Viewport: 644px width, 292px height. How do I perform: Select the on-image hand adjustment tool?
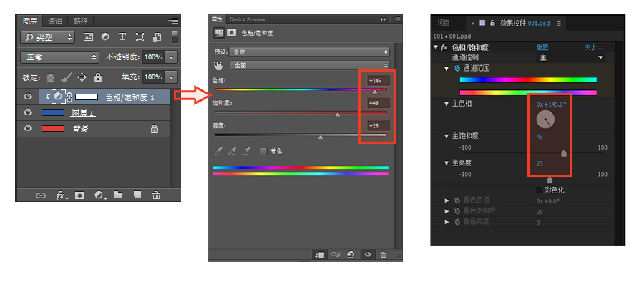point(218,64)
